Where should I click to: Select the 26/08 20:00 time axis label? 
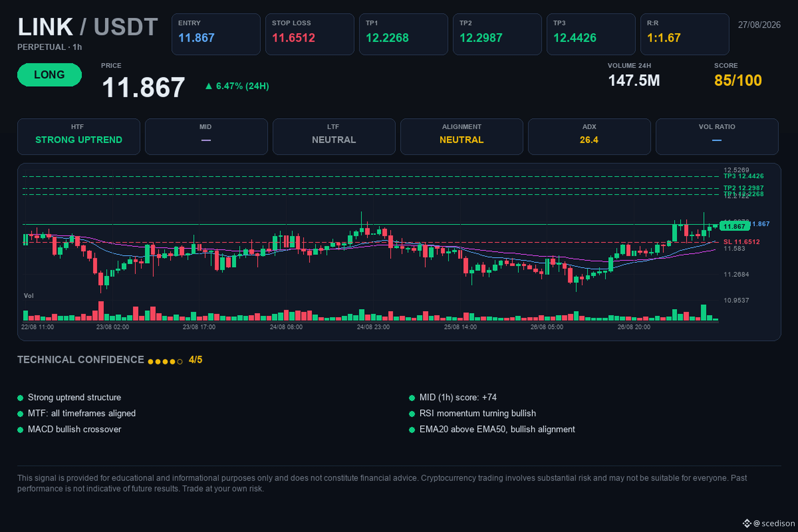634,327
